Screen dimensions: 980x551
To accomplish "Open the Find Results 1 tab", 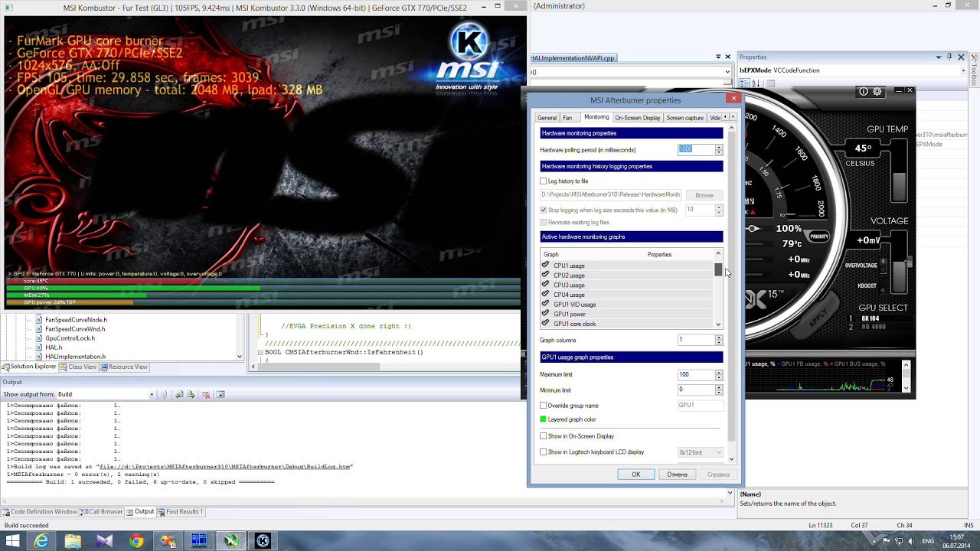I will click(x=181, y=512).
